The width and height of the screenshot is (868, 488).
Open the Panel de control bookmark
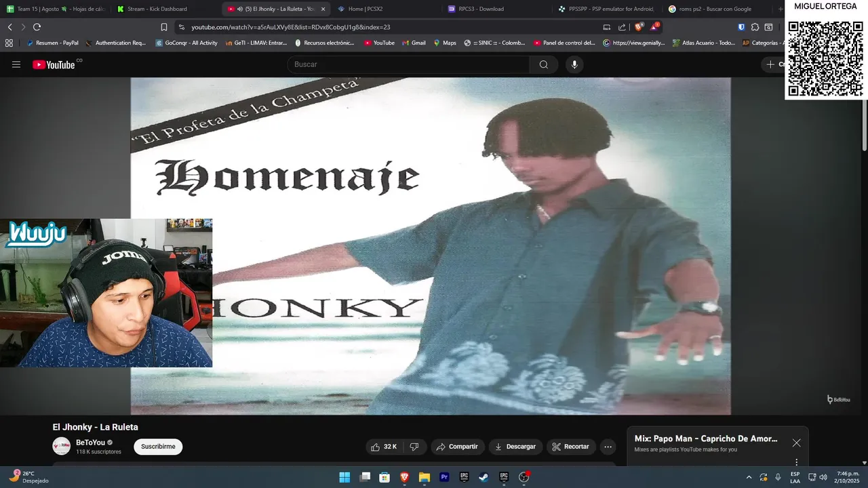click(564, 43)
